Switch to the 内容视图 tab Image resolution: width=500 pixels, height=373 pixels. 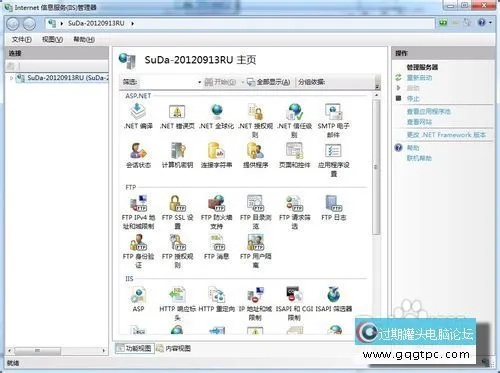click(x=174, y=348)
